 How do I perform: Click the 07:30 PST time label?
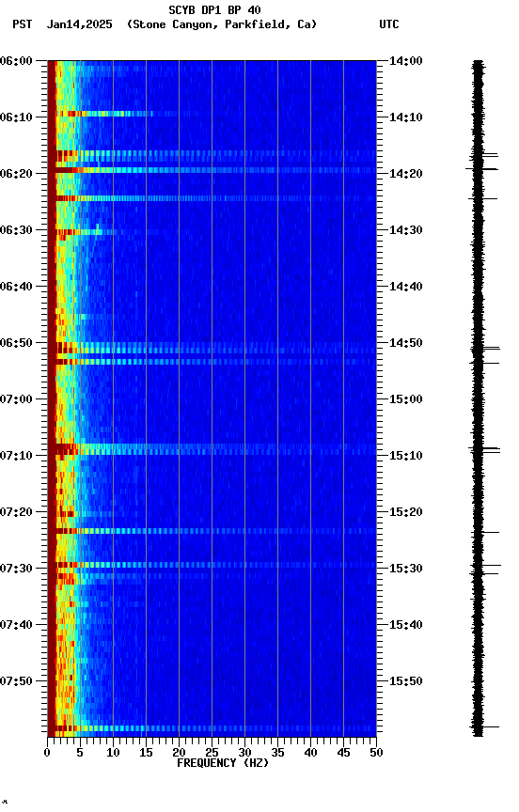click(x=16, y=569)
